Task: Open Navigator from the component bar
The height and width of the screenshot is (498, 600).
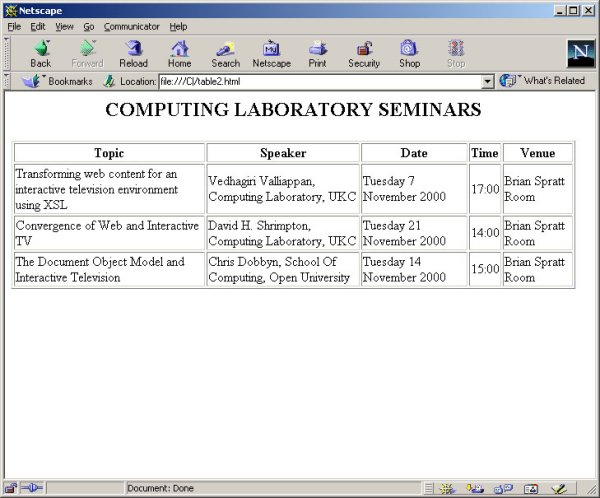Action: [x=447, y=488]
